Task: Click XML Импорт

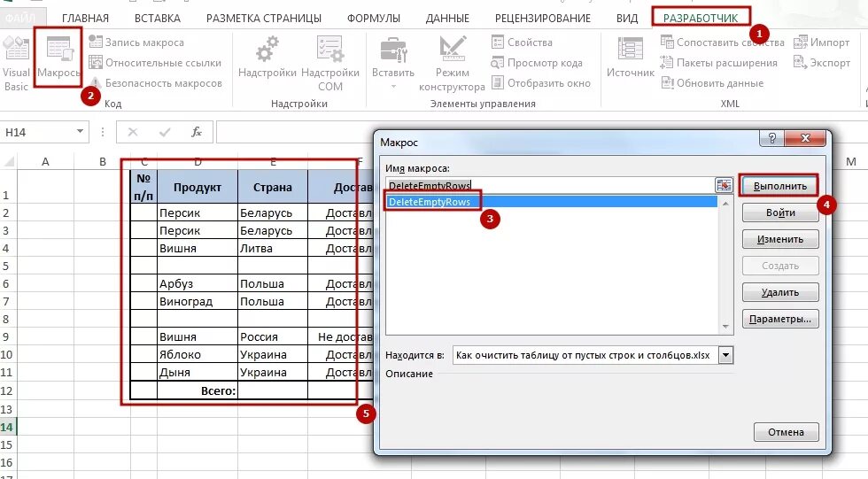Action: point(822,42)
